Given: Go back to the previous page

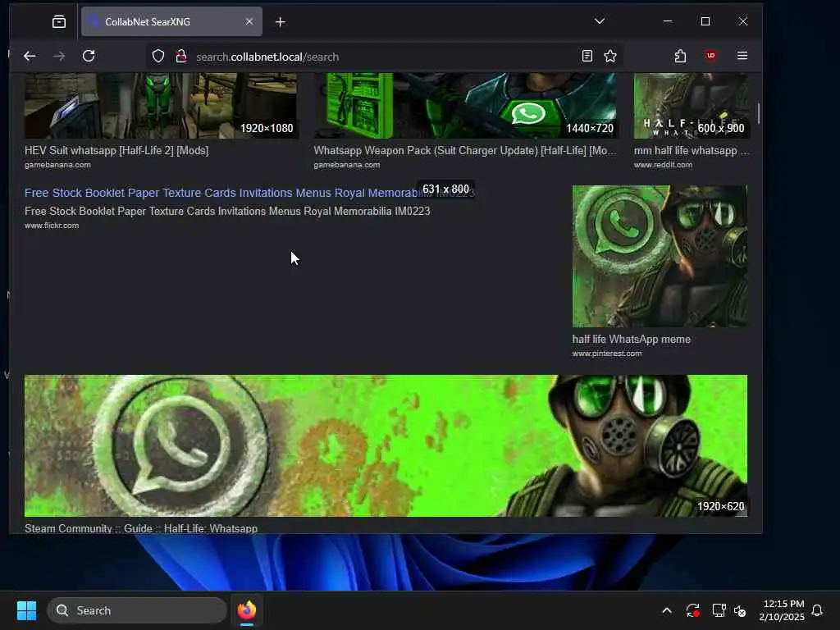Looking at the screenshot, I should (x=30, y=56).
